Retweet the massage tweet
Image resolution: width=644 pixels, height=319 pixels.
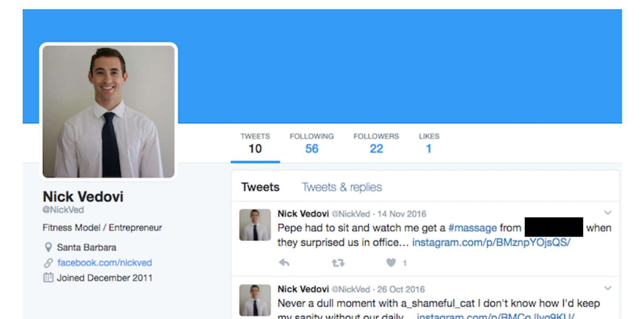pos(338,263)
